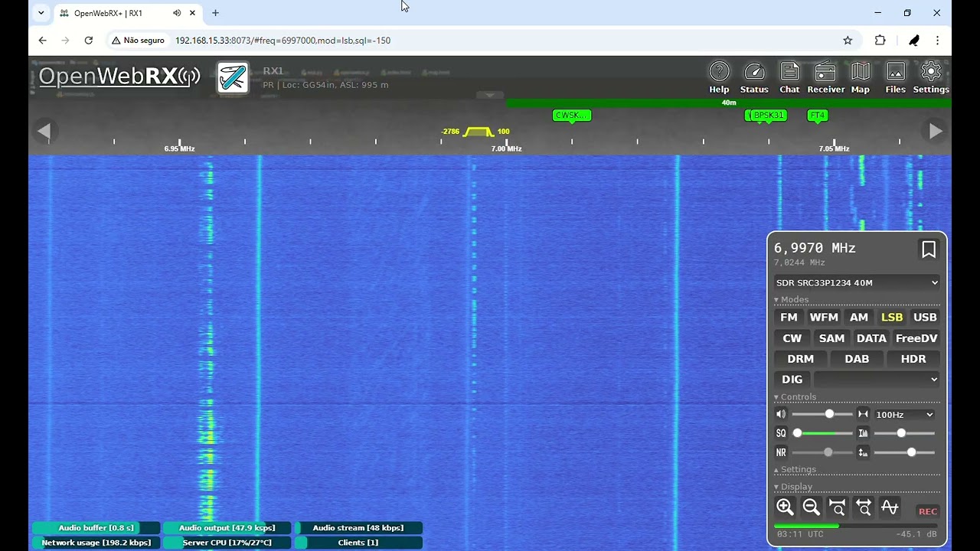
Task: Zoom out on the waterfall
Action: (811, 507)
